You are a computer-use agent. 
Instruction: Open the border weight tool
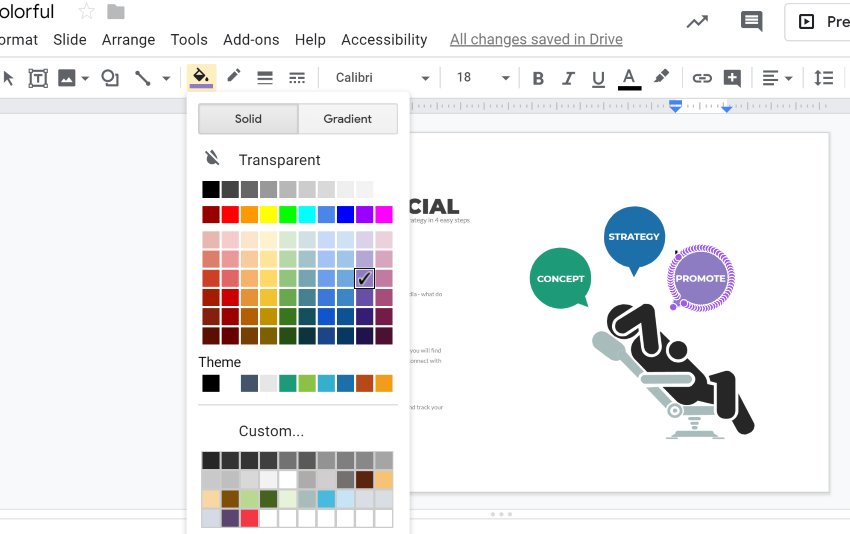point(265,78)
